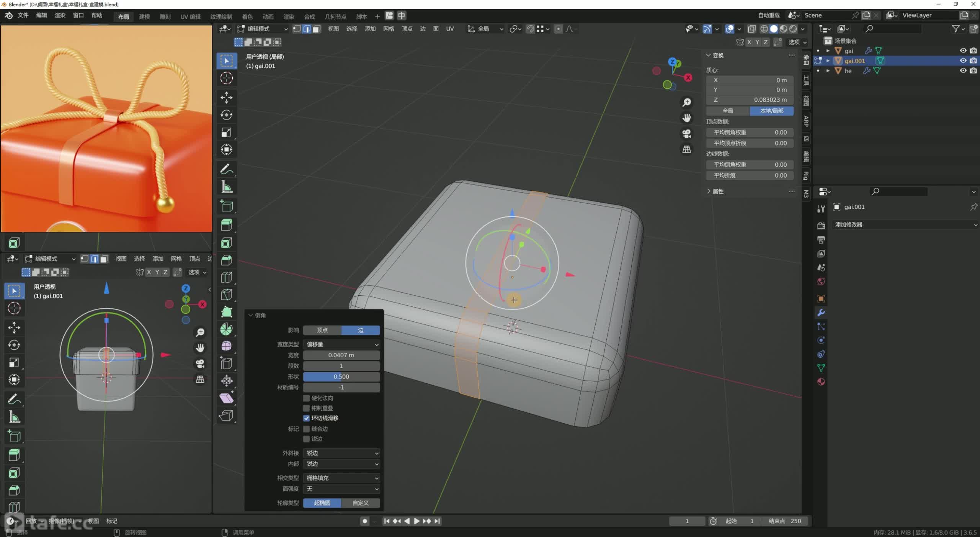
Task: Select the Extrude Region tool in main viewport
Action: point(226,224)
